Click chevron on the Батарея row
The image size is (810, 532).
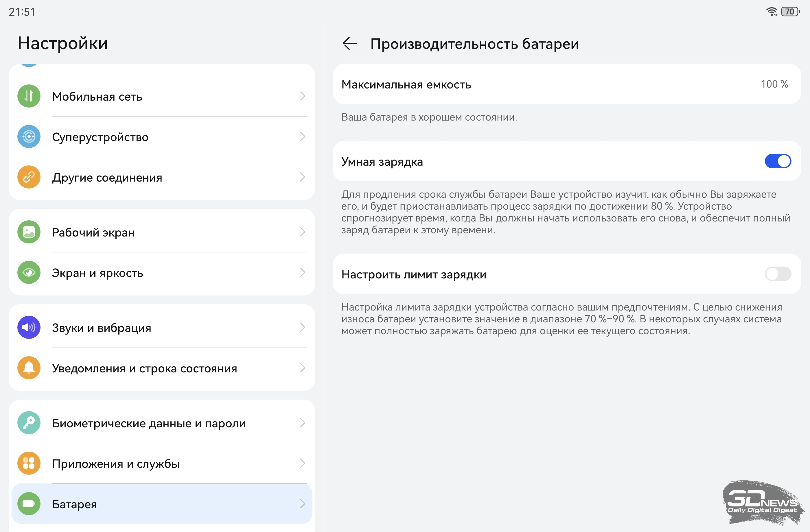point(302,504)
